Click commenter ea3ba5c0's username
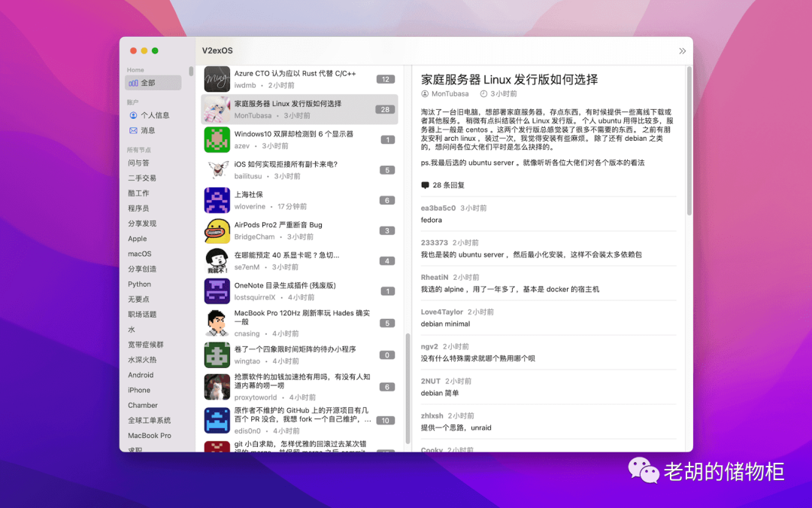The width and height of the screenshot is (812, 508). [x=438, y=208]
